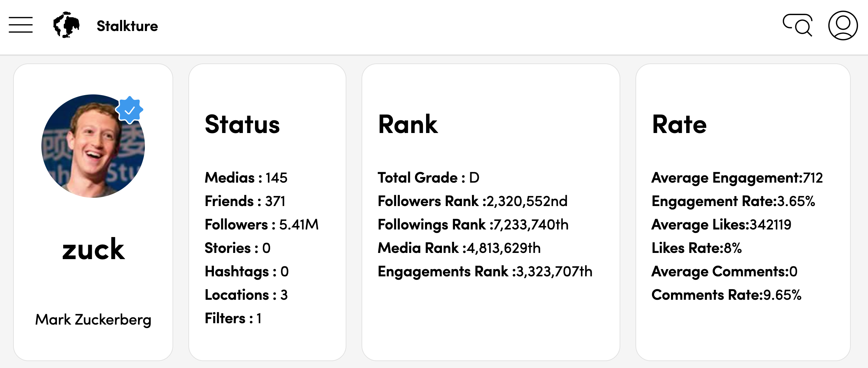Screen dimensions: 868x368
Task: Click the Rank card heading
Action: tap(408, 124)
